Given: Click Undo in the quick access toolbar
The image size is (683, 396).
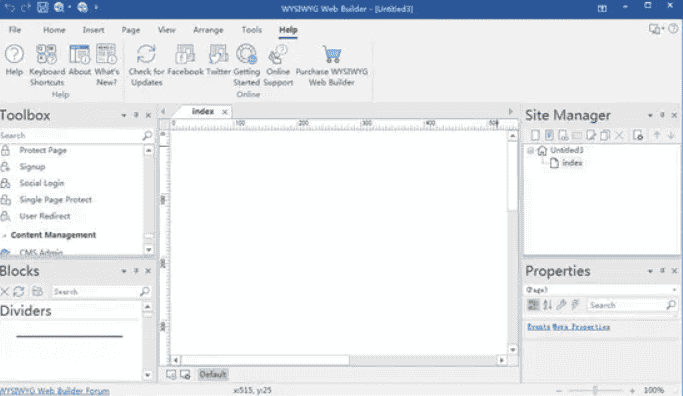Looking at the screenshot, I should tap(10, 8).
